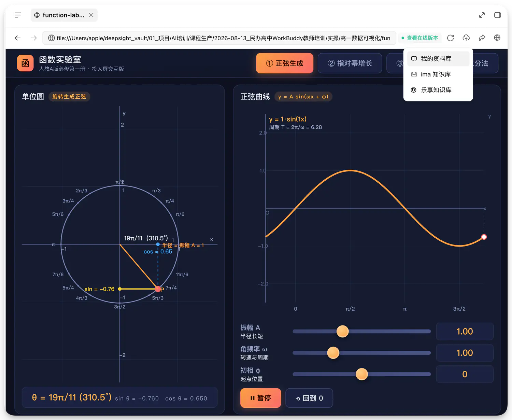
Task: Click the sin = −0.76 label
Action: (99, 289)
